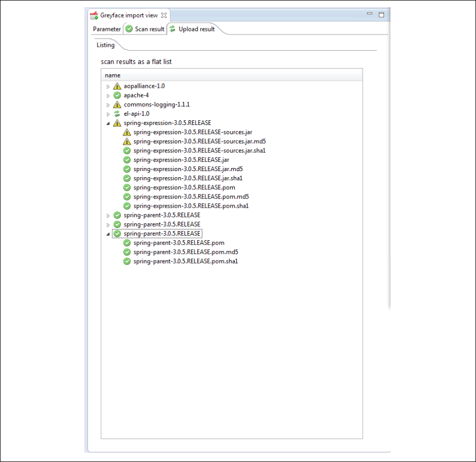Click the warning icon beside commons-logging-1.1.1
The image size is (476, 462).
tap(117, 105)
